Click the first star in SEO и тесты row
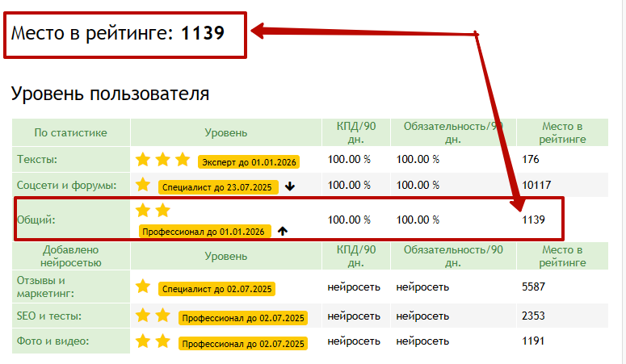626x364 pixels. [144, 315]
